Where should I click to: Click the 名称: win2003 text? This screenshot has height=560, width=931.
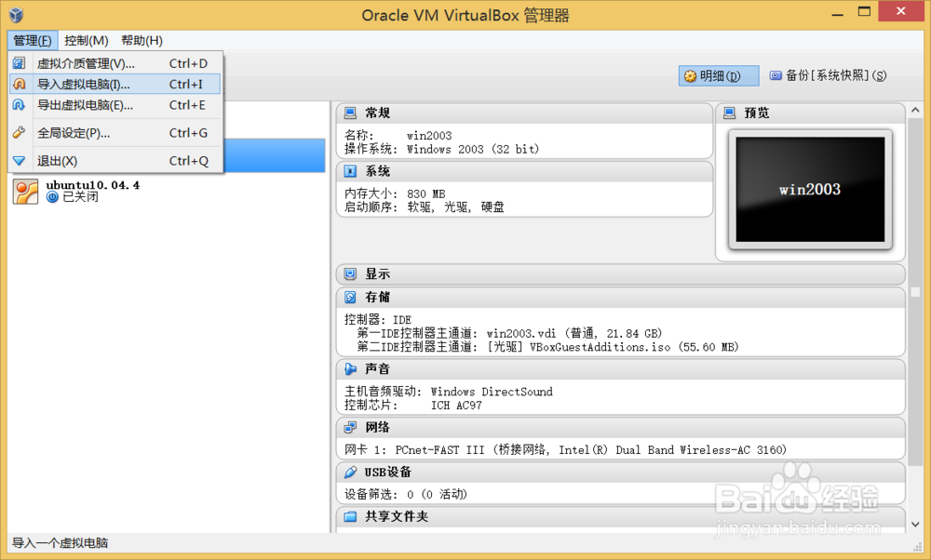398,135
